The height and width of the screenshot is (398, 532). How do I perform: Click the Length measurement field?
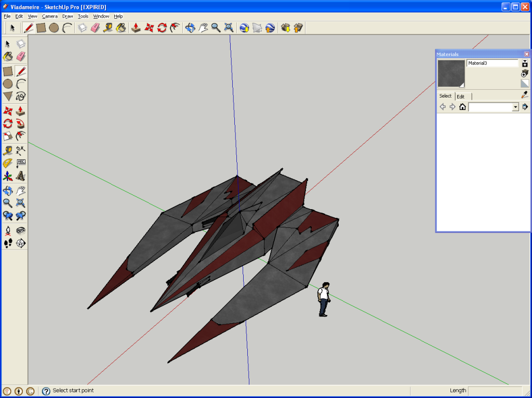click(x=495, y=391)
